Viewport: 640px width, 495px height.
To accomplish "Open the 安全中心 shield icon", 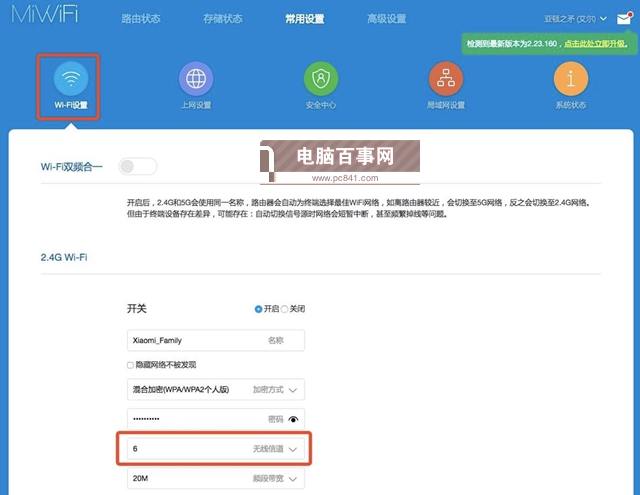I will 320,78.
